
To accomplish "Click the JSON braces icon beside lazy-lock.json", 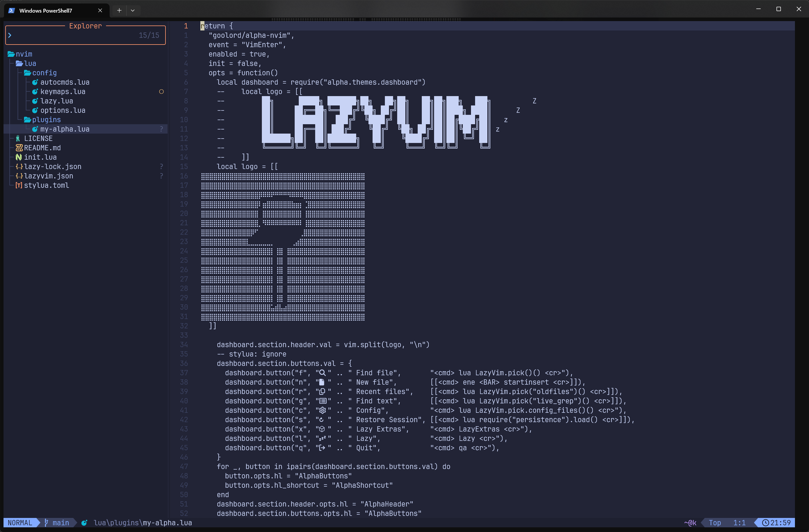I will coord(19,167).
